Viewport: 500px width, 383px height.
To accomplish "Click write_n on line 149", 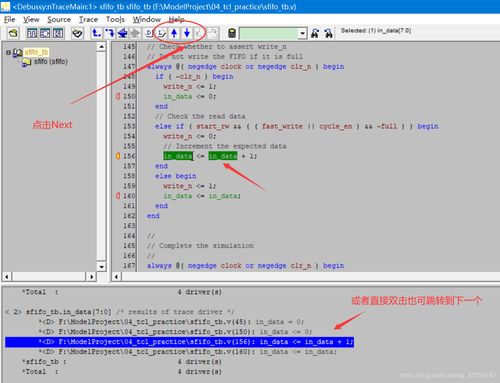I will click(178, 86).
